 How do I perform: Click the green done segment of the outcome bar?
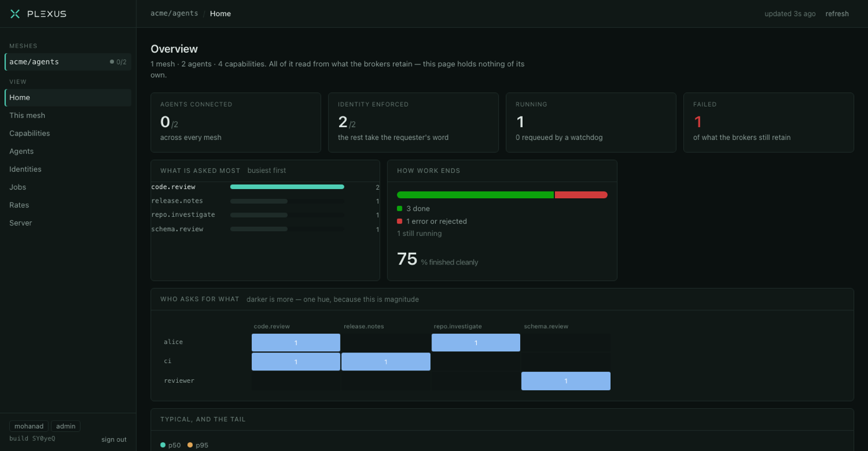coord(476,195)
